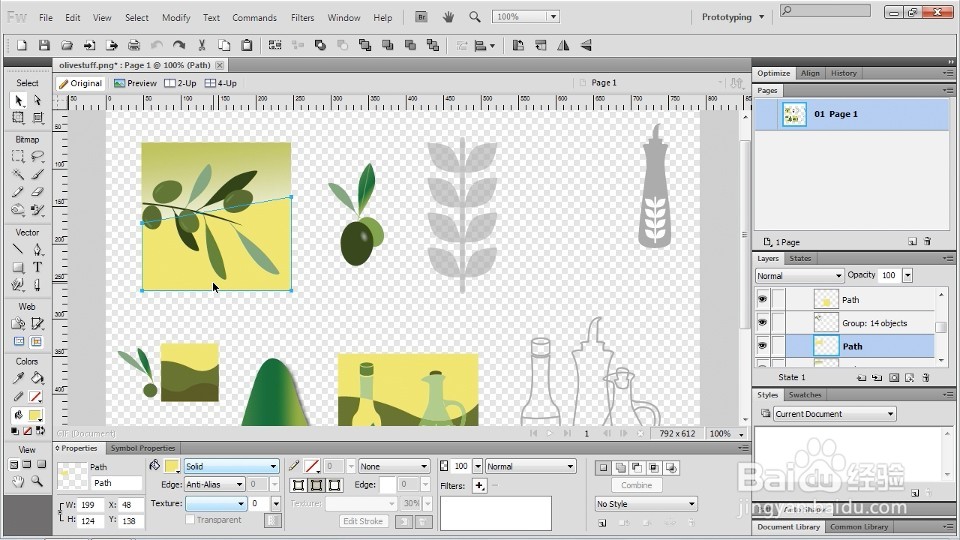Click the New document icon

click(x=21, y=45)
